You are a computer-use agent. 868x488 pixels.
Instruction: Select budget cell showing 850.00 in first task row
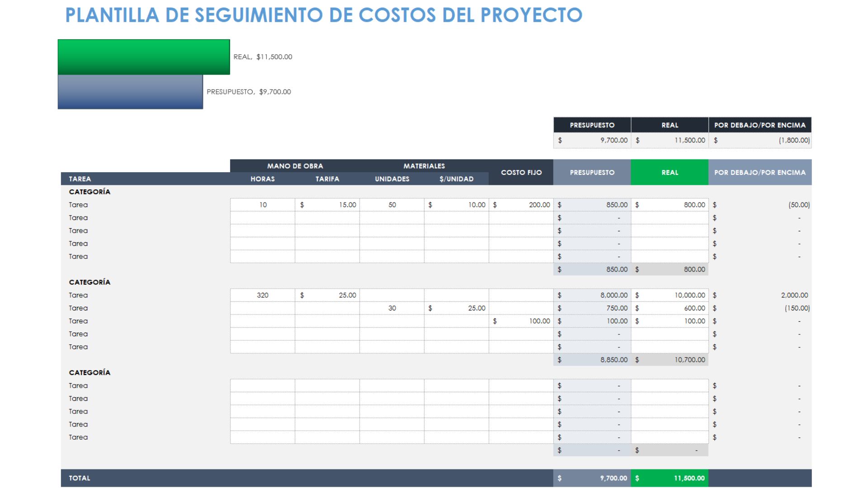592,205
